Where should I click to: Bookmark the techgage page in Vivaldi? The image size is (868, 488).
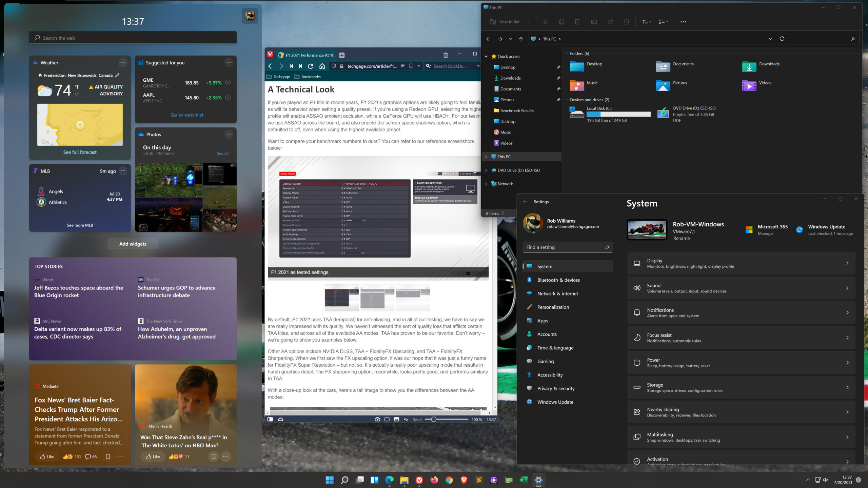click(411, 66)
